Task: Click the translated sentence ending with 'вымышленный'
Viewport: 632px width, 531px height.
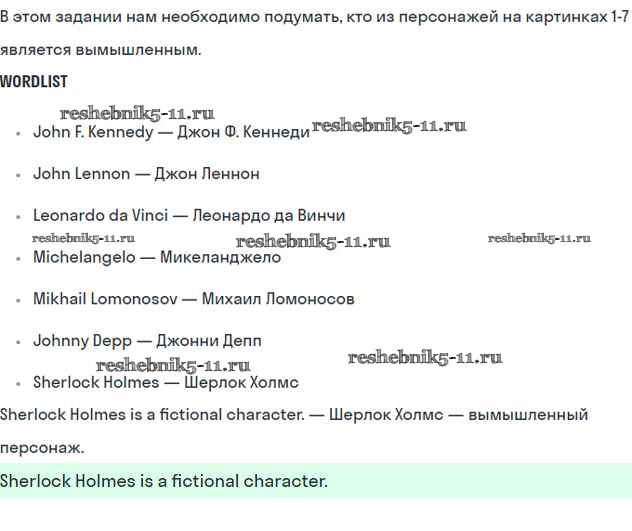Action: 294,414
